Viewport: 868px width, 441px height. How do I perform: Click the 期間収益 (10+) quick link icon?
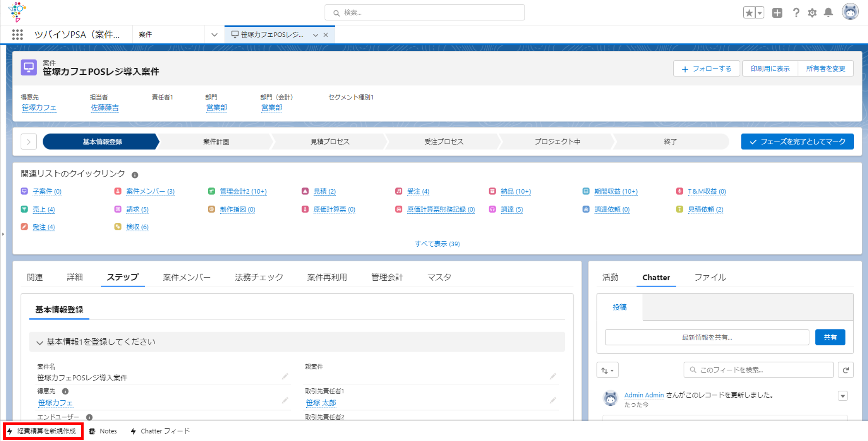coord(586,191)
